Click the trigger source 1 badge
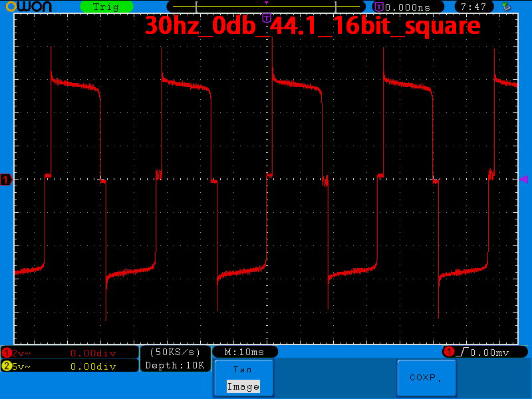Image resolution: width=532 pixels, height=399 pixels. tap(450, 352)
